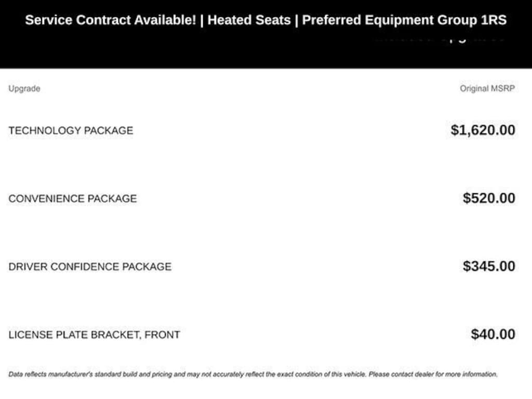This screenshot has height=399, width=532.
Task: Select the "Heated Seats" banner text
Action: click(x=249, y=20)
